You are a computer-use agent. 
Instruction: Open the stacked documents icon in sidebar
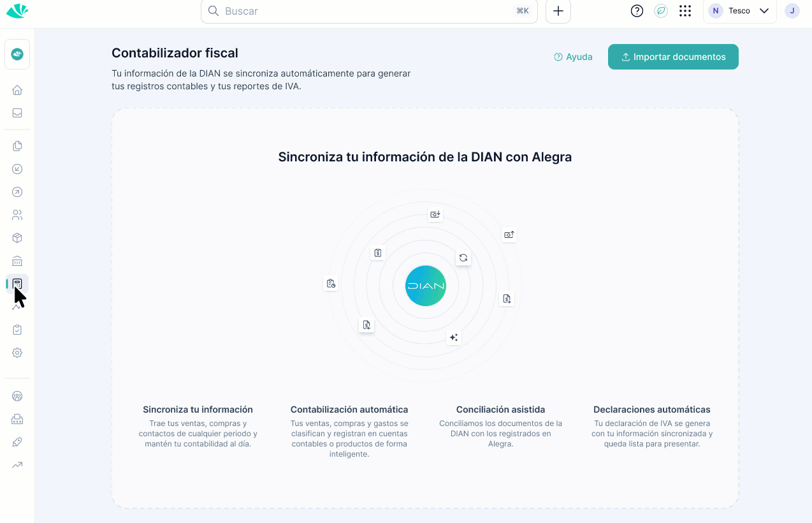point(17,146)
